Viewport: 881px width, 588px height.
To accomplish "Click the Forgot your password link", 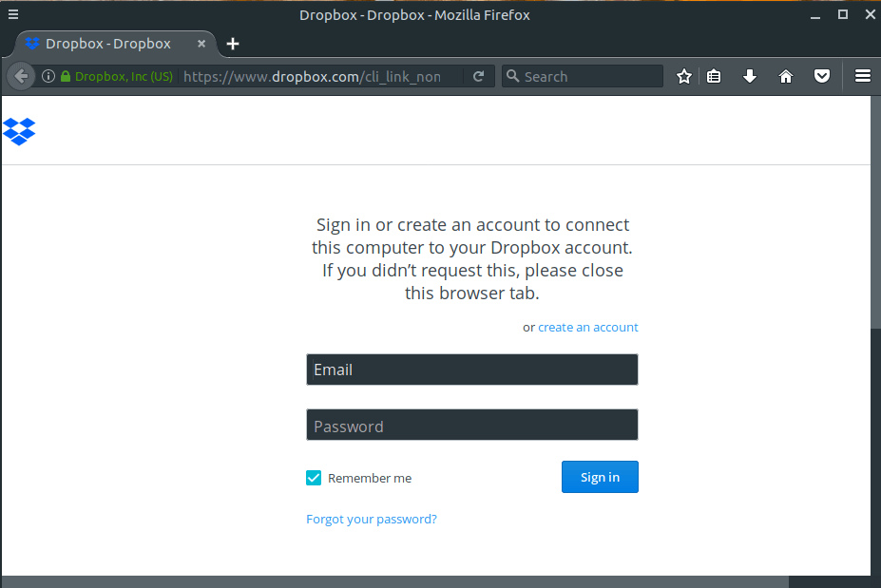I will 372,520.
